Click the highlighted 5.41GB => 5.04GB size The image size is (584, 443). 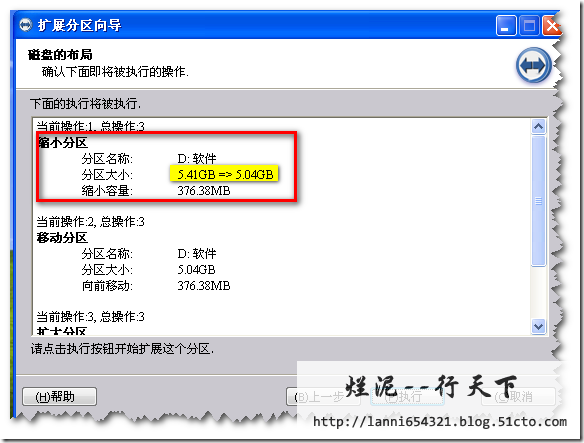(x=225, y=174)
